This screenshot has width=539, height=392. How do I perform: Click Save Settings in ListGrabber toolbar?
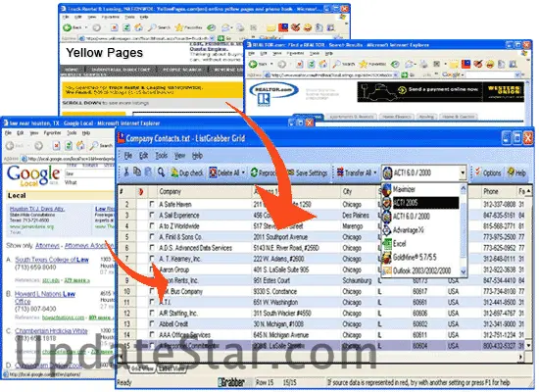point(307,172)
